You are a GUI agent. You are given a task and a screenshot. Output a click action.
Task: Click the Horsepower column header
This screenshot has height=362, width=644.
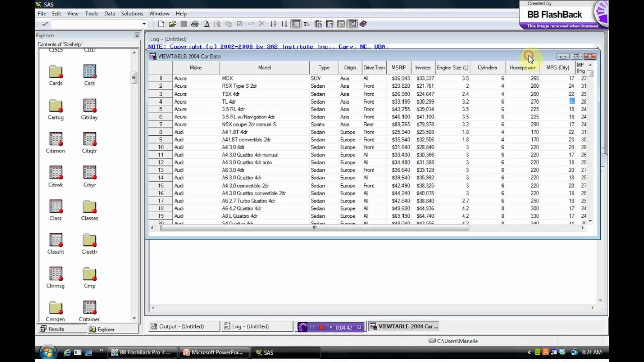[x=522, y=68]
